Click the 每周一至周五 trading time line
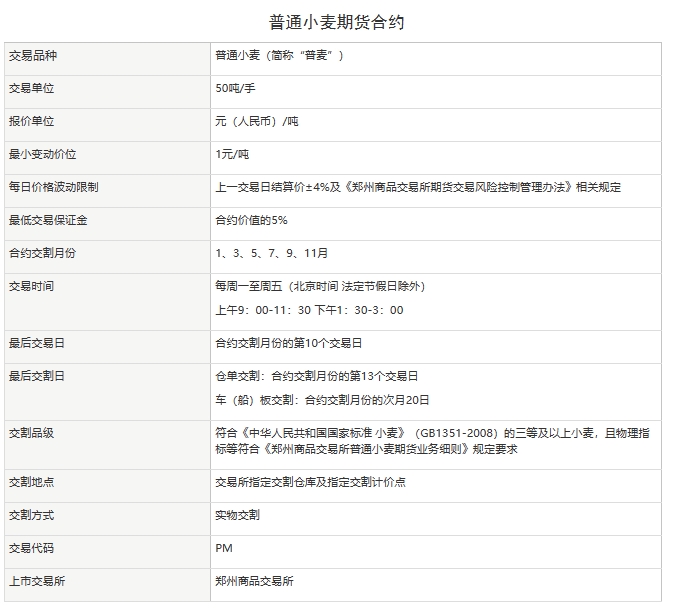Screen dimensions: 674x609 [x=320, y=286]
